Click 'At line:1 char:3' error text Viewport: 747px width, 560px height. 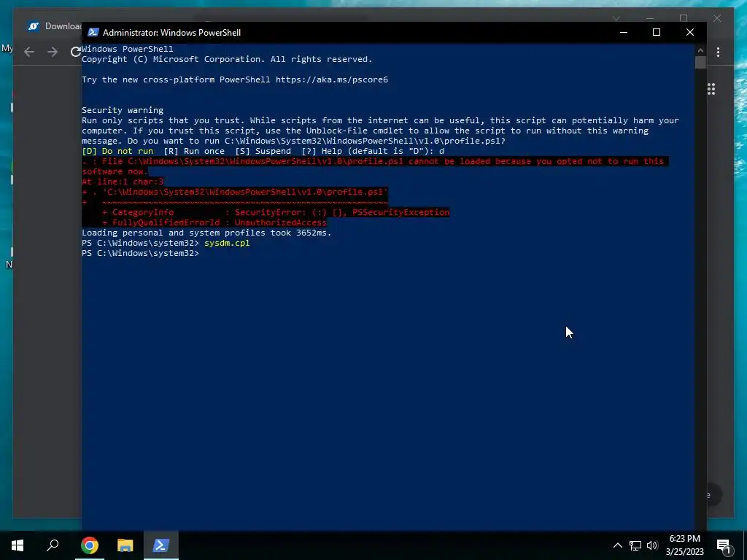[123, 182]
